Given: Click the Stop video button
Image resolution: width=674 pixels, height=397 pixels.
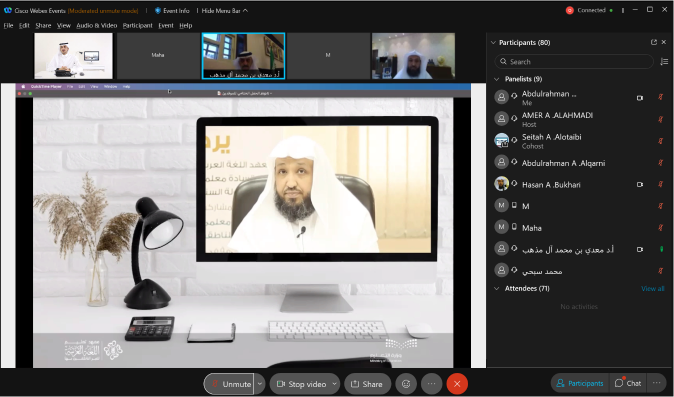Looking at the screenshot, I should pyautogui.click(x=301, y=384).
